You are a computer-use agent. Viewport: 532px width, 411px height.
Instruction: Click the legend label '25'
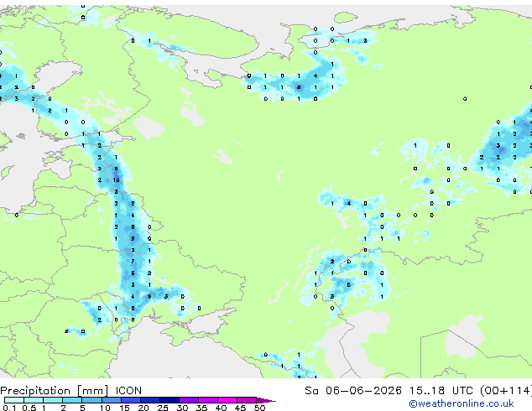163,408
